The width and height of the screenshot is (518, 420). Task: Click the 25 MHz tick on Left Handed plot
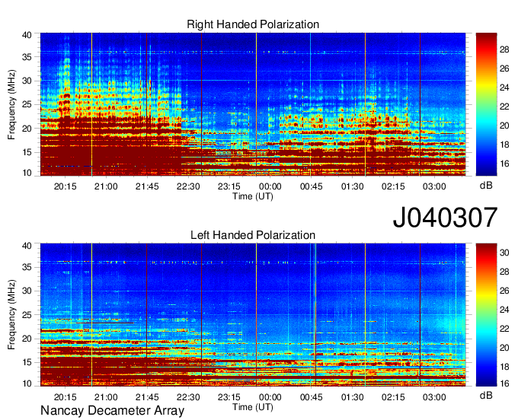(x=27, y=315)
